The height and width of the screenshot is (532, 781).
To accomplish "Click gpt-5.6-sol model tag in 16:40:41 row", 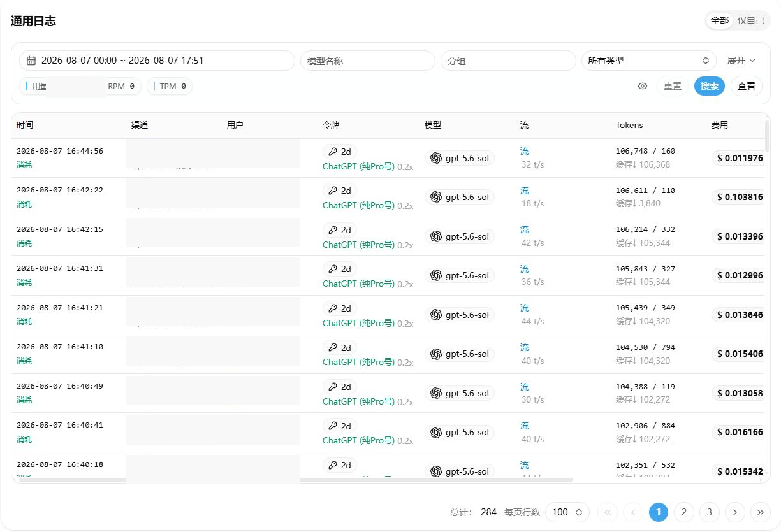I will (460, 432).
